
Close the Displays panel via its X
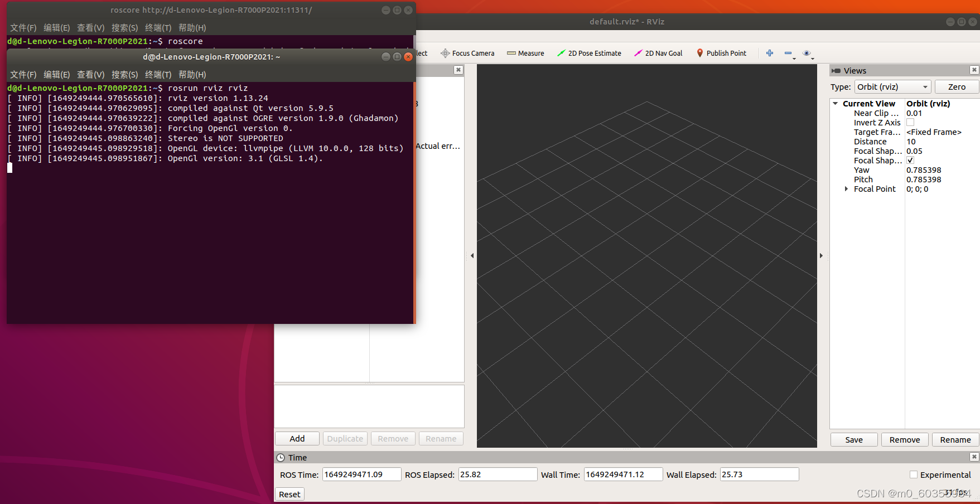(458, 70)
